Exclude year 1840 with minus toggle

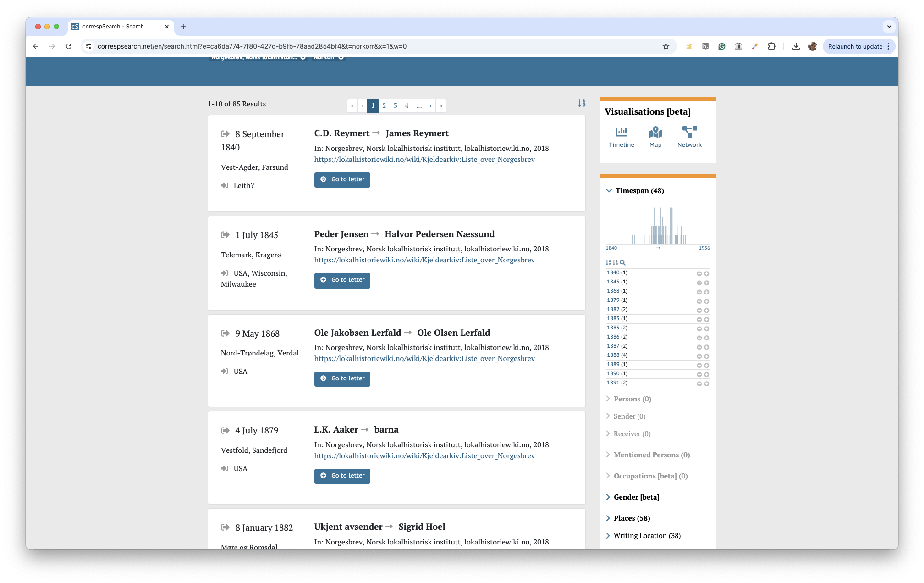699,273
